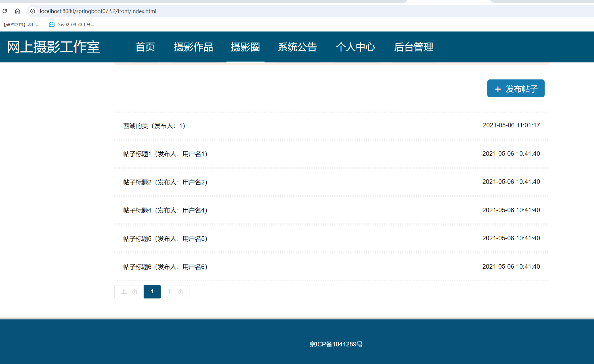Click the site info icon in address bar
Image resolution: width=594 pixels, height=364 pixels.
click(x=33, y=11)
